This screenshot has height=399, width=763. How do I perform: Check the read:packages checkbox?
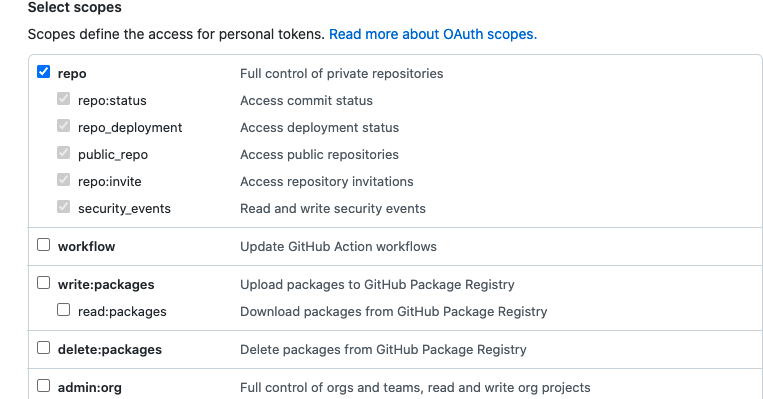coord(63,309)
